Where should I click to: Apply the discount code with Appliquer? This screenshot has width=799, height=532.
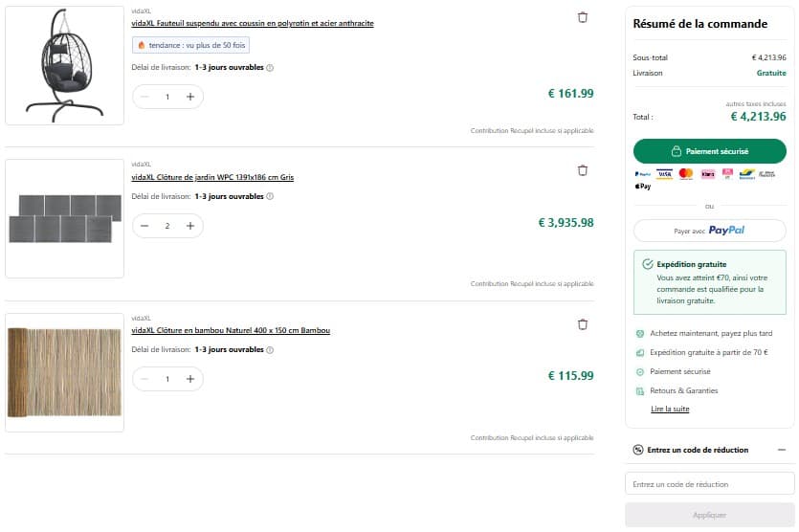[x=709, y=515]
